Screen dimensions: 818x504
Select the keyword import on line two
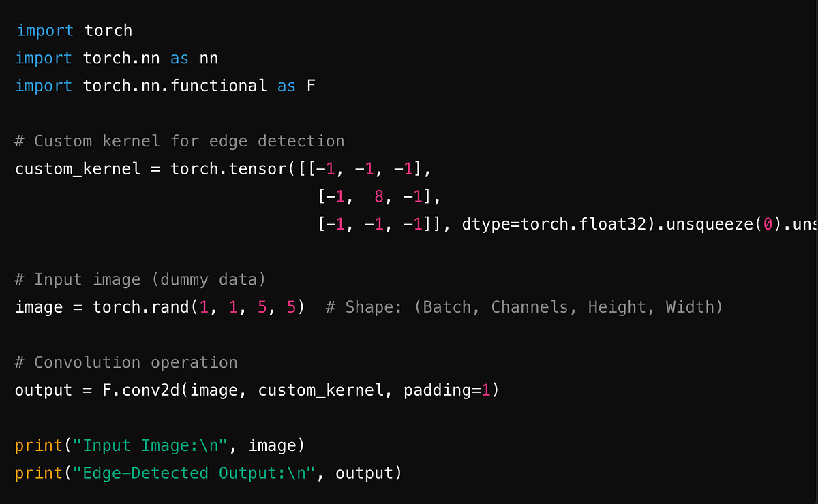point(43,58)
